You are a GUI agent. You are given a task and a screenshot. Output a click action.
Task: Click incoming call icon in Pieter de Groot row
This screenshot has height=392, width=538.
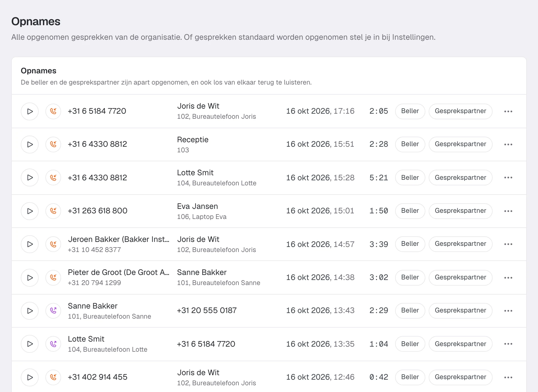click(x=53, y=278)
